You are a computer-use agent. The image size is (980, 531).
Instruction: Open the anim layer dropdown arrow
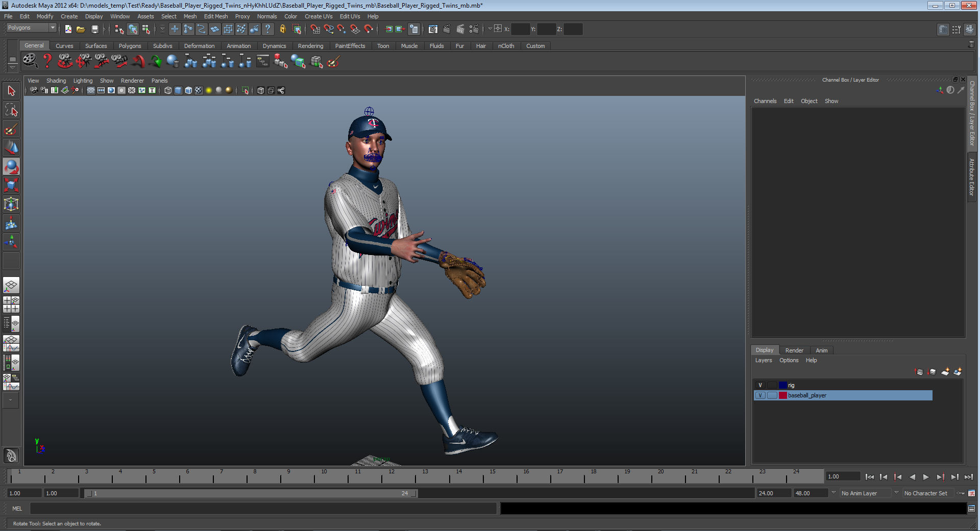[x=834, y=493]
